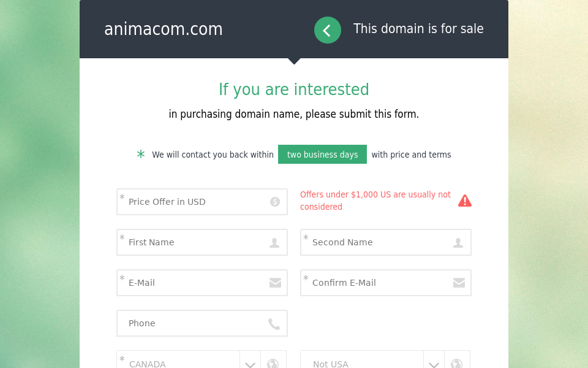Click the phone handset icon
Screen dimensions: 588x368
coord(274,324)
